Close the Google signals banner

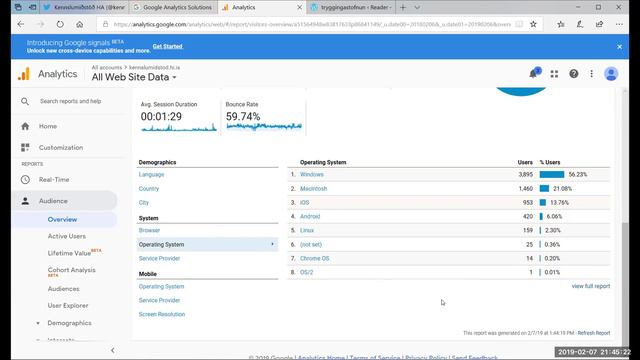point(619,47)
